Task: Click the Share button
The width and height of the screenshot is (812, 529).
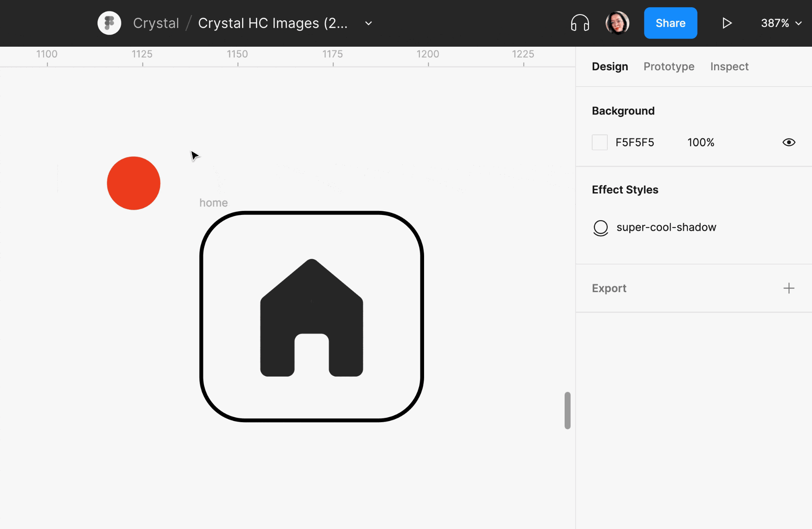Action: coord(671,23)
